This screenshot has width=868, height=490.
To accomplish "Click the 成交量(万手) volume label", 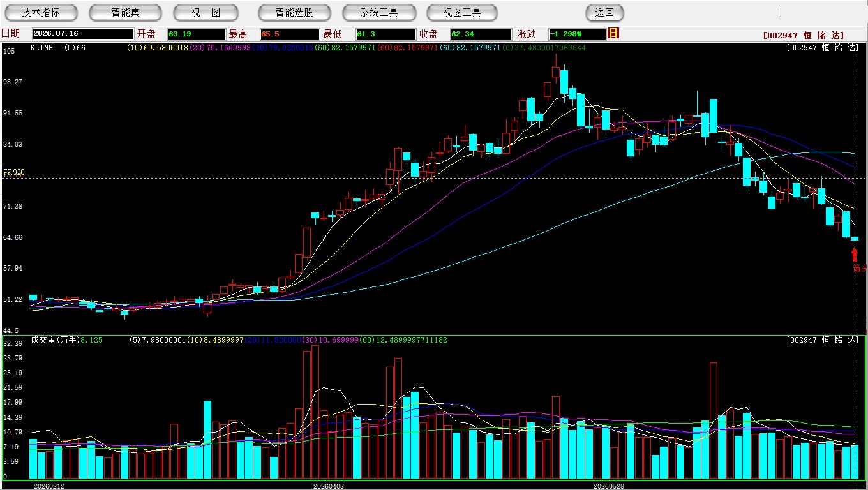I will (55, 340).
